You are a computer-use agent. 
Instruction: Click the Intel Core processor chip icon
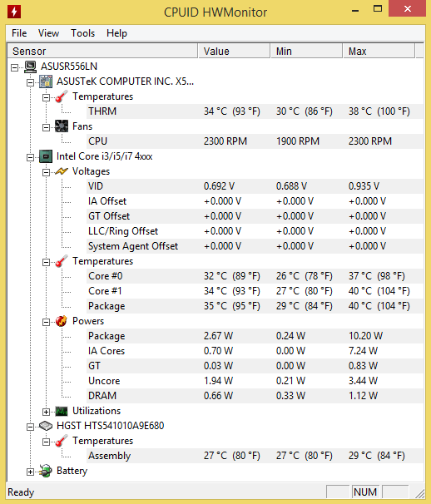(x=46, y=156)
